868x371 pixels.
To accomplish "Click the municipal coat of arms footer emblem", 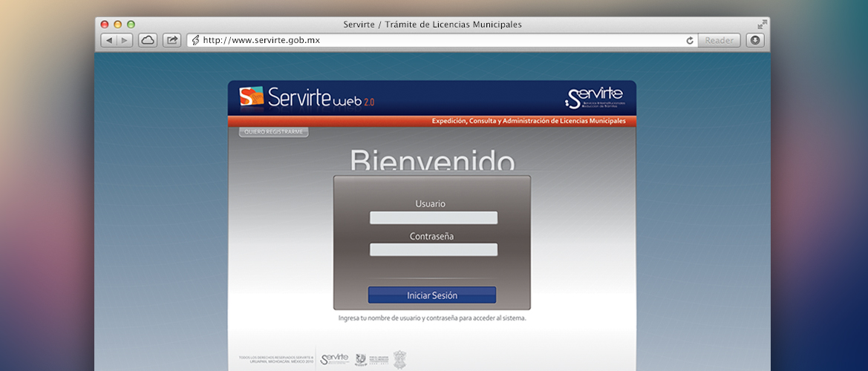I will pos(399,359).
